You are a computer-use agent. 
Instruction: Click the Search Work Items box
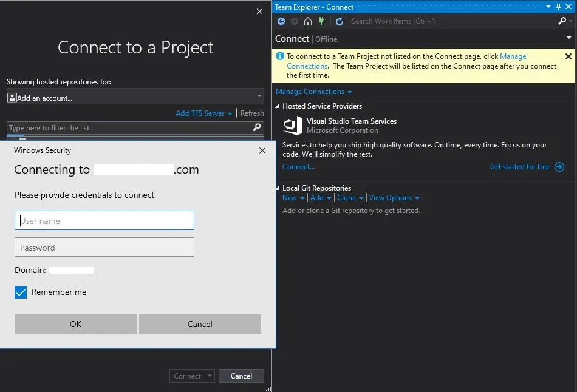click(452, 21)
